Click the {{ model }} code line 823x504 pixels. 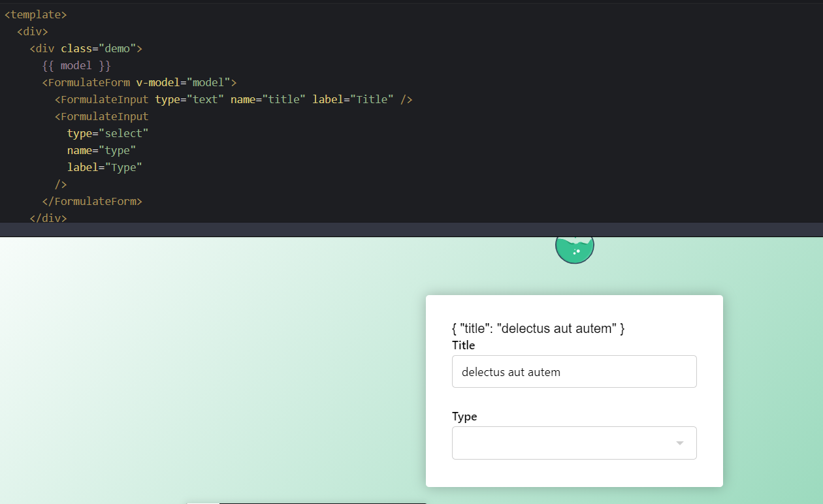click(76, 65)
